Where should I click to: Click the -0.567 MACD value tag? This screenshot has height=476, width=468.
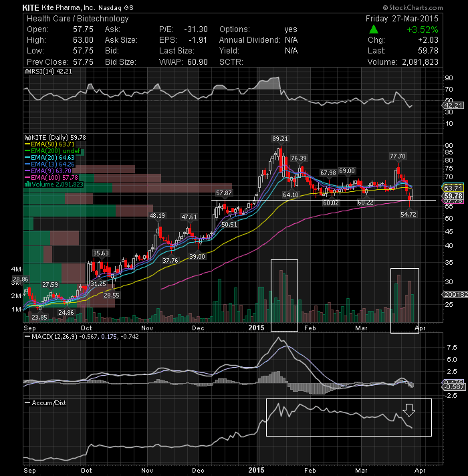pyautogui.click(x=453, y=386)
